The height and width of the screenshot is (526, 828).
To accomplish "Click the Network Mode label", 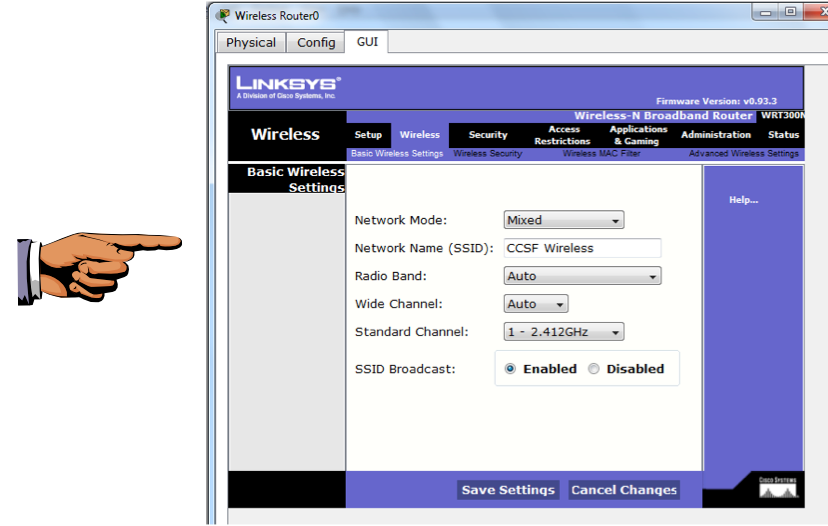I will pos(401,220).
